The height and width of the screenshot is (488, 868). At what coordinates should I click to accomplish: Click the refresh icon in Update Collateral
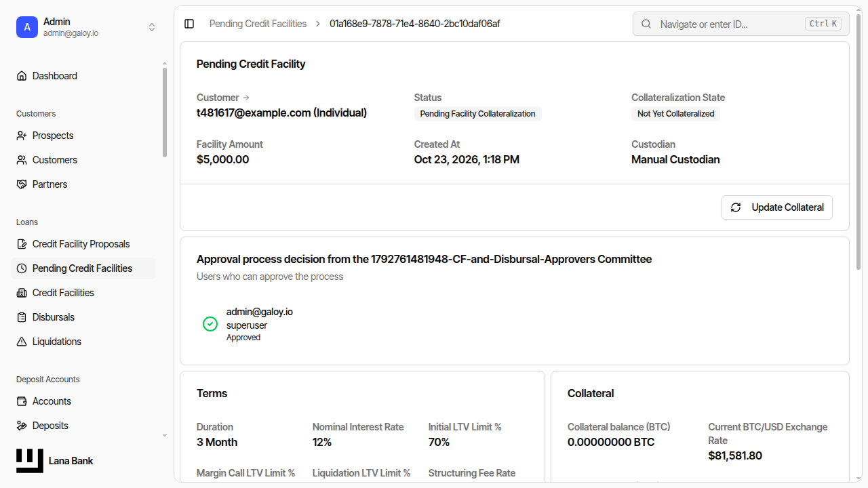[736, 207]
